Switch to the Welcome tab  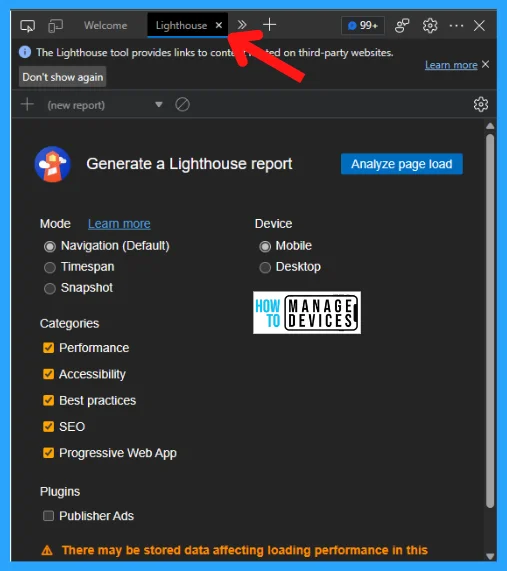(106, 25)
